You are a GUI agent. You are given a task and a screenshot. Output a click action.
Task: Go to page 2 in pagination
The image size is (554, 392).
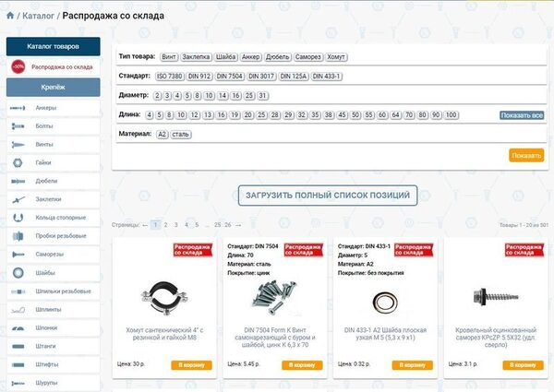click(x=165, y=224)
